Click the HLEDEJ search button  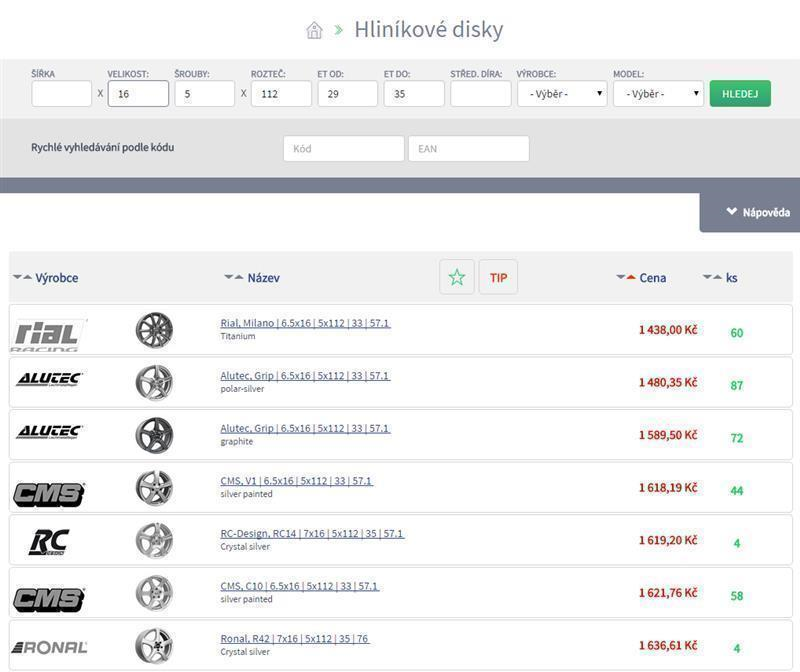click(x=740, y=93)
